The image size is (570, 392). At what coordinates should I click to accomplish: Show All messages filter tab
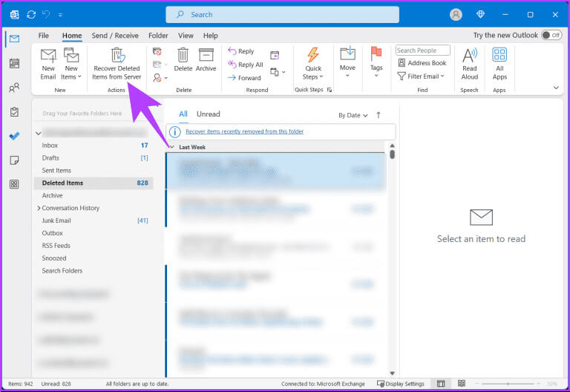pyautogui.click(x=183, y=114)
